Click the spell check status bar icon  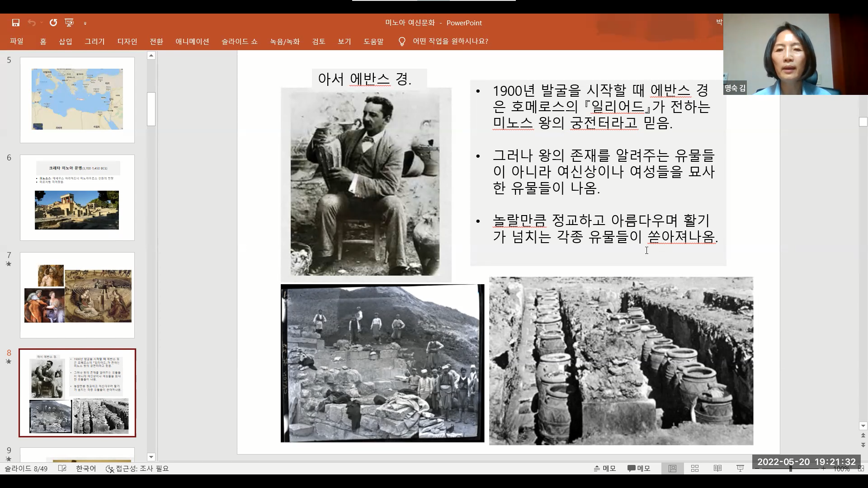point(62,469)
